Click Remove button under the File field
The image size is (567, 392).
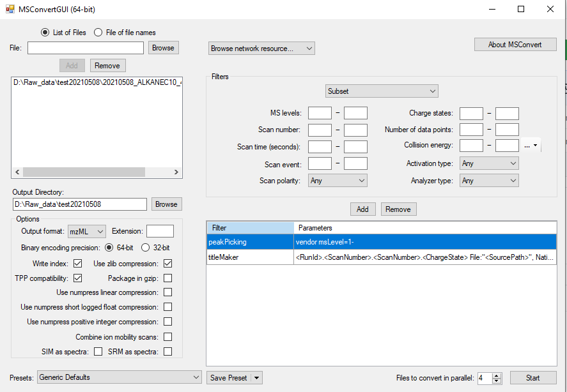pos(107,66)
